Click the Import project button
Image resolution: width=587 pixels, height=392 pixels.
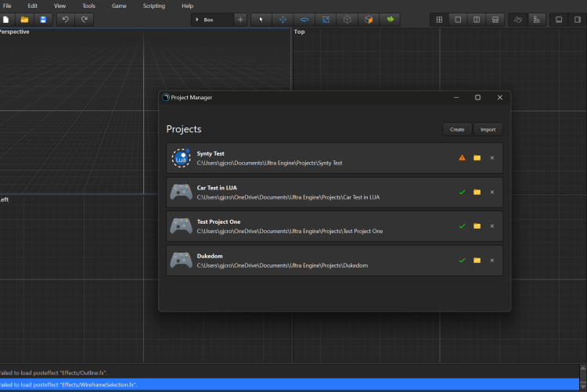click(x=488, y=129)
